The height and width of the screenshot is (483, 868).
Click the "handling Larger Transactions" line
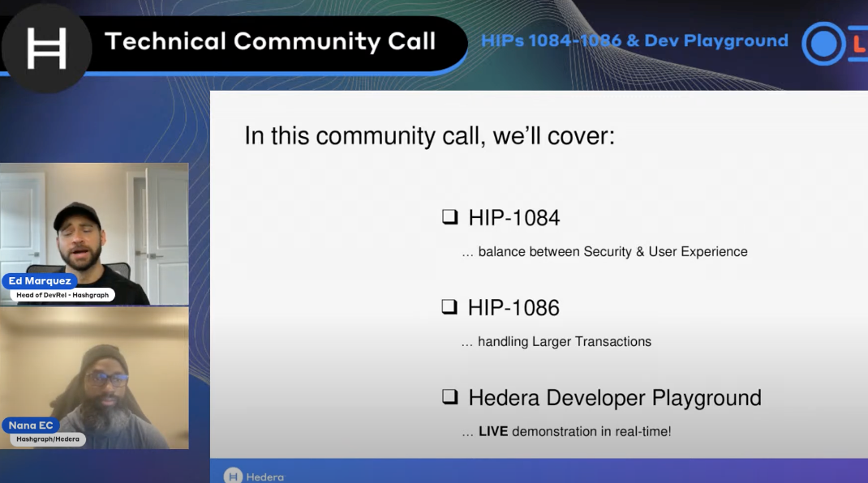click(565, 342)
